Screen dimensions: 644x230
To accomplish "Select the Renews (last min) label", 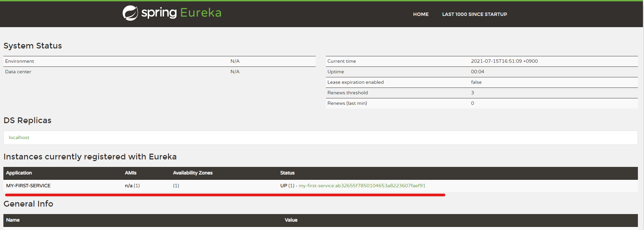I will pos(347,103).
